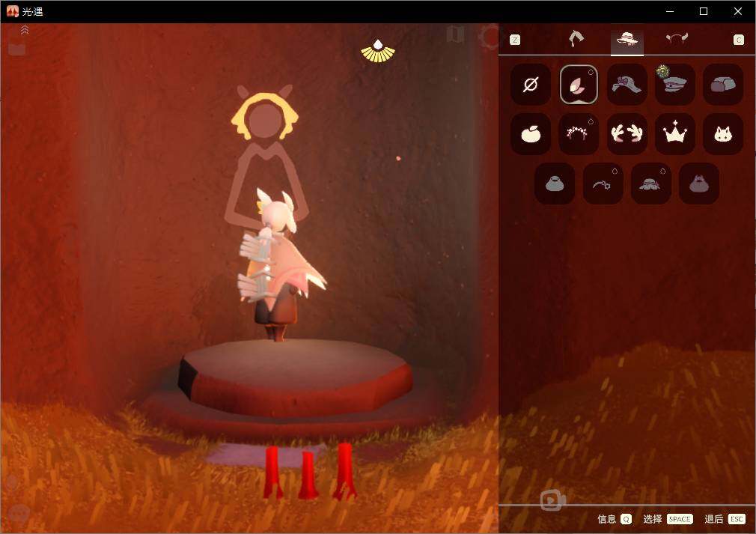Maximize the 光遇 game window

[x=704, y=11]
